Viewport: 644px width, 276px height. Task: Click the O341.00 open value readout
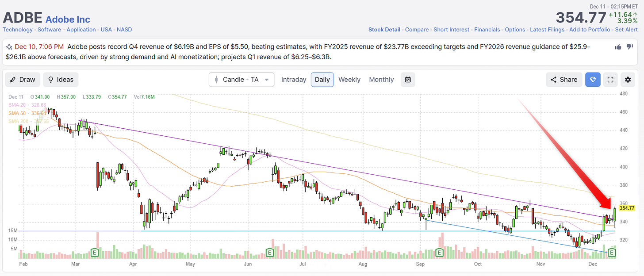[40, 97]
